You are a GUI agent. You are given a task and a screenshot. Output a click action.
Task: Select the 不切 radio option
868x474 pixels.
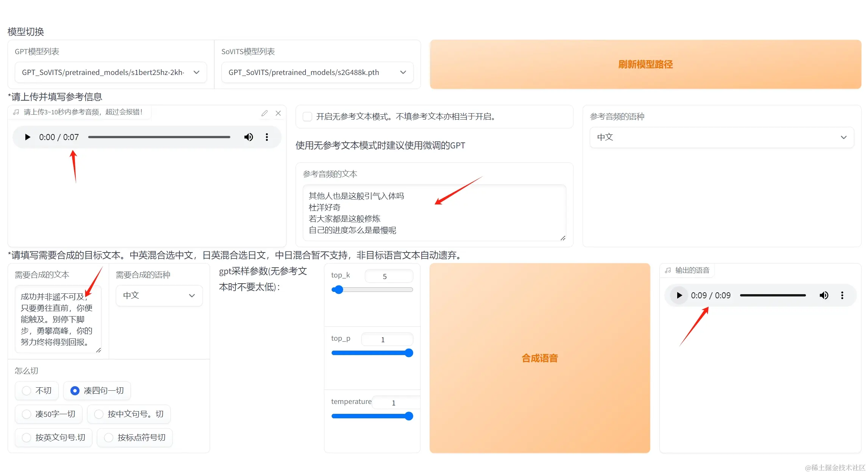tap(26, 391)
